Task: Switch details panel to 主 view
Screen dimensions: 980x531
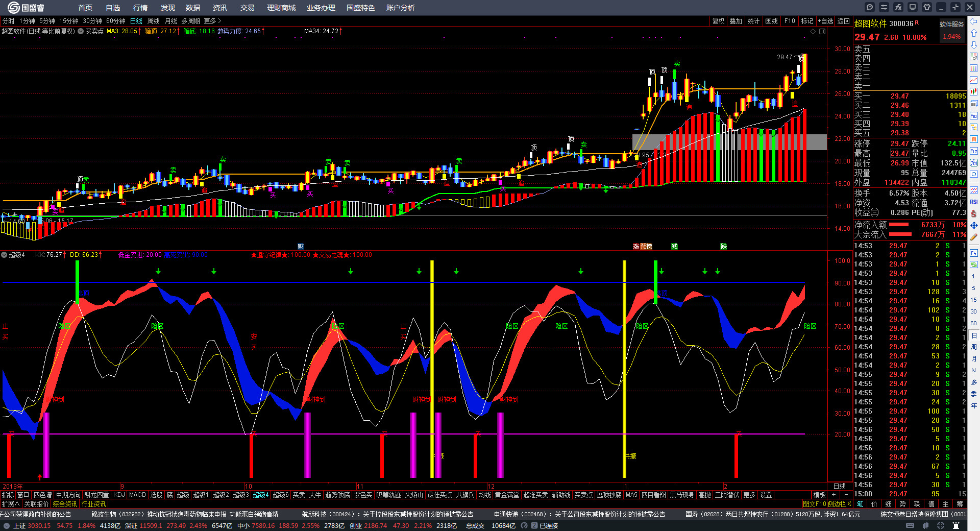Action: 945,504
